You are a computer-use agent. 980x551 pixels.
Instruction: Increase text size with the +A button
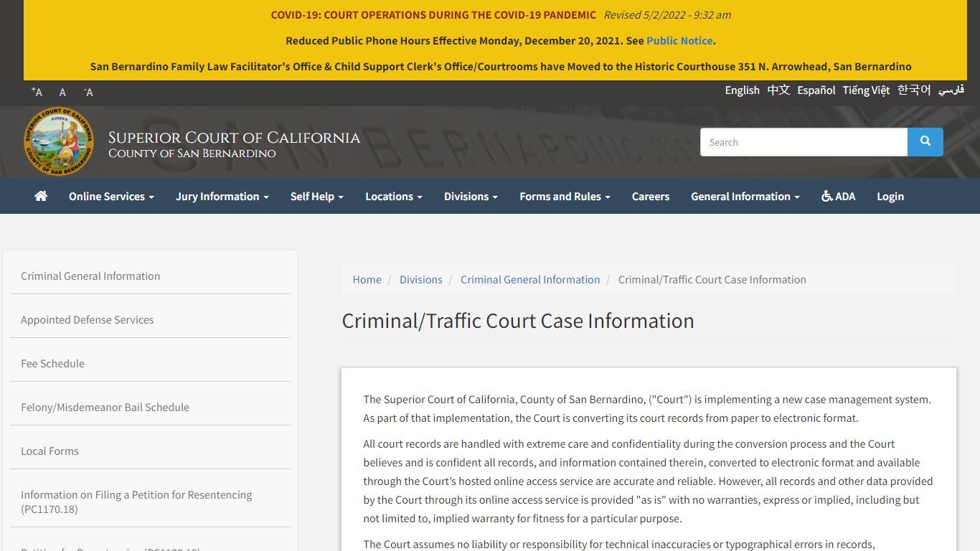[37, 92]
